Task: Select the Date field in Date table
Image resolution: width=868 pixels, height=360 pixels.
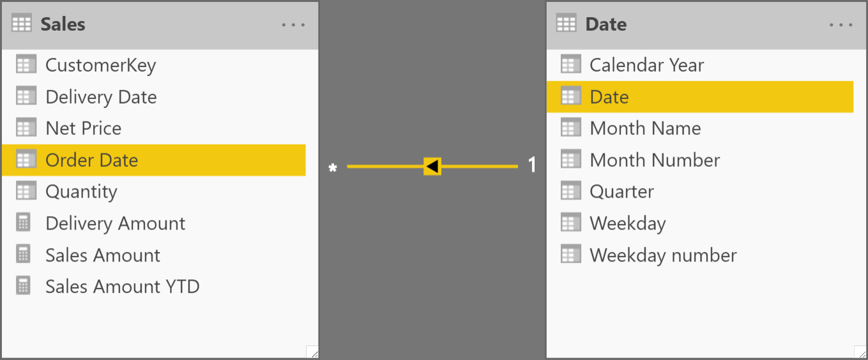Action: (700, 97)
